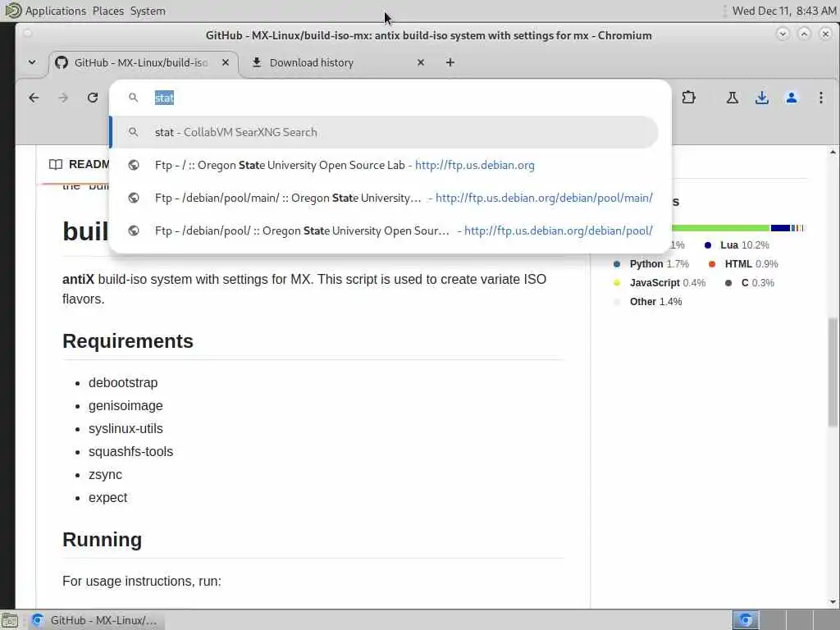Click the clock showing Wed Dec 11
The height and width of the screenshot is (630, 840).
click(783, 11)
